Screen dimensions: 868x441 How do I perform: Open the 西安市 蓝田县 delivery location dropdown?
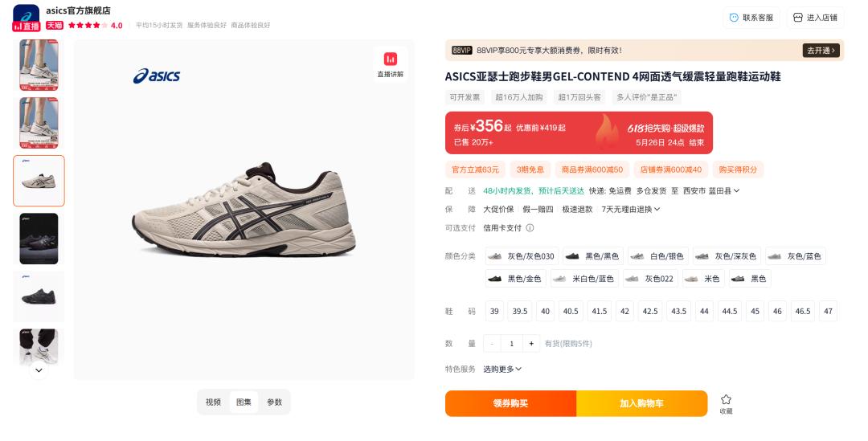pos(710,191)
